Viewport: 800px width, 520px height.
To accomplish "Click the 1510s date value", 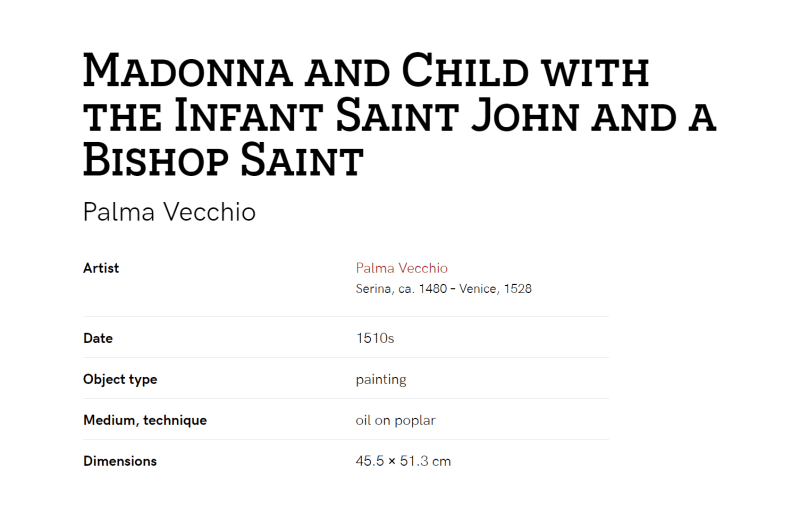I will pos(375,338).
